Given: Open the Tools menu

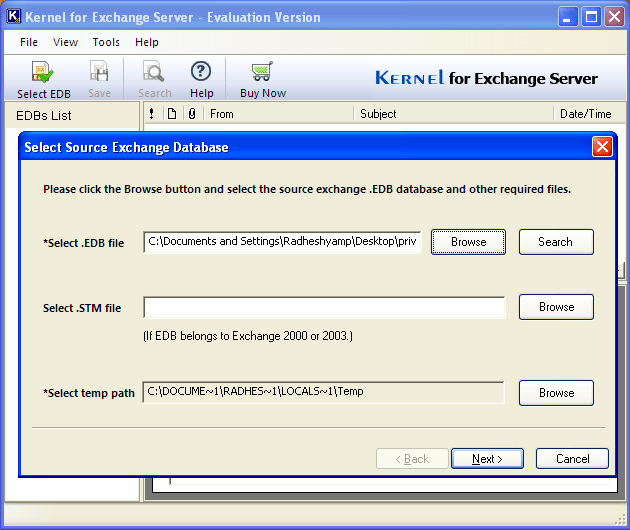Looking at the screenshot, I should (106, 42).
